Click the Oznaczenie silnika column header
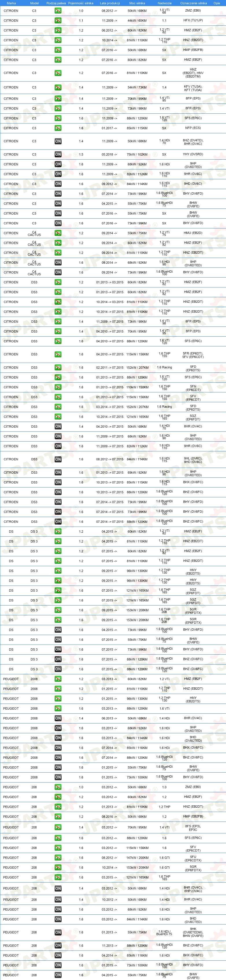 coord(193,3)
